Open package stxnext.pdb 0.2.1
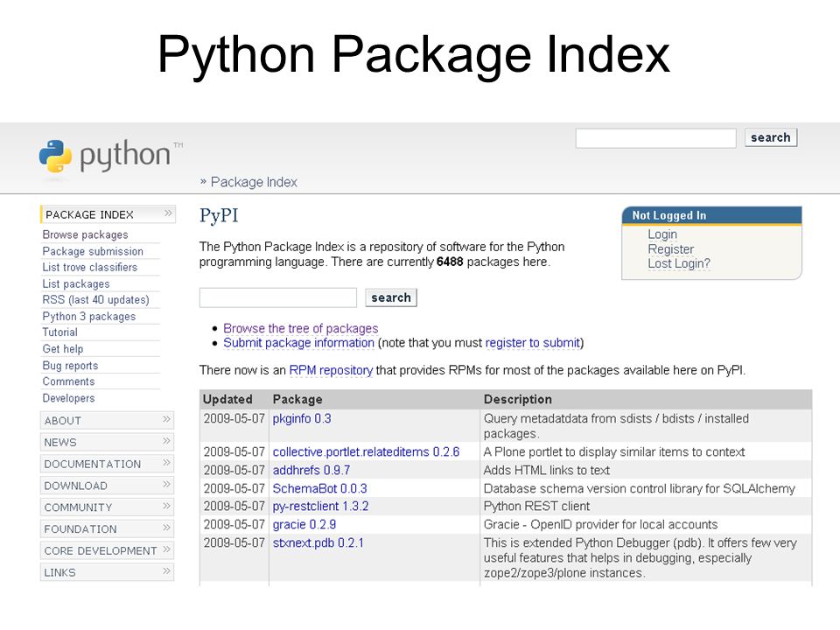The width and height of the screenshot is (840, 630). click(318, 542)
